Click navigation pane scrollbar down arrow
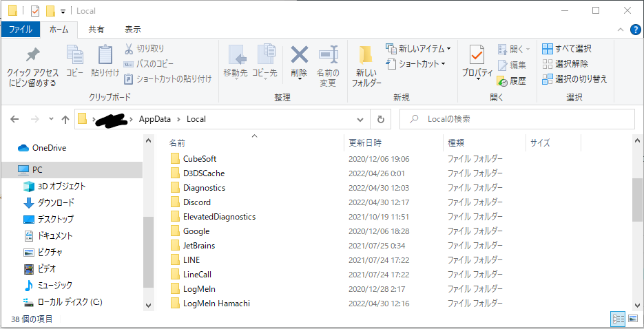Screen dimensions: 644x329 click(148, 305)
